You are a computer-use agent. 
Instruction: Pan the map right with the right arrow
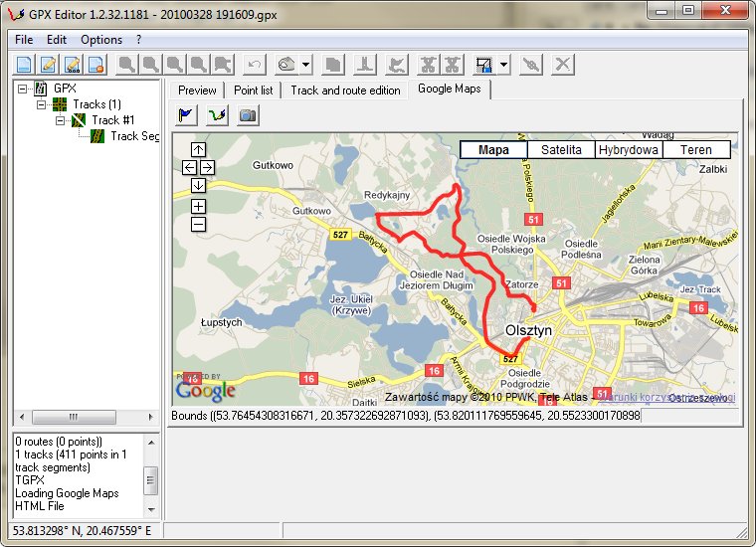tap(207, 168)
